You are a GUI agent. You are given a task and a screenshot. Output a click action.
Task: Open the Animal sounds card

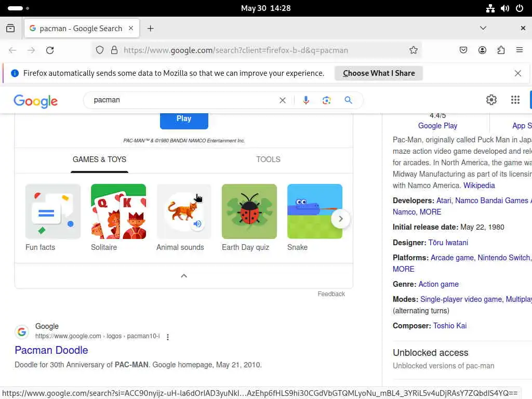184,218
